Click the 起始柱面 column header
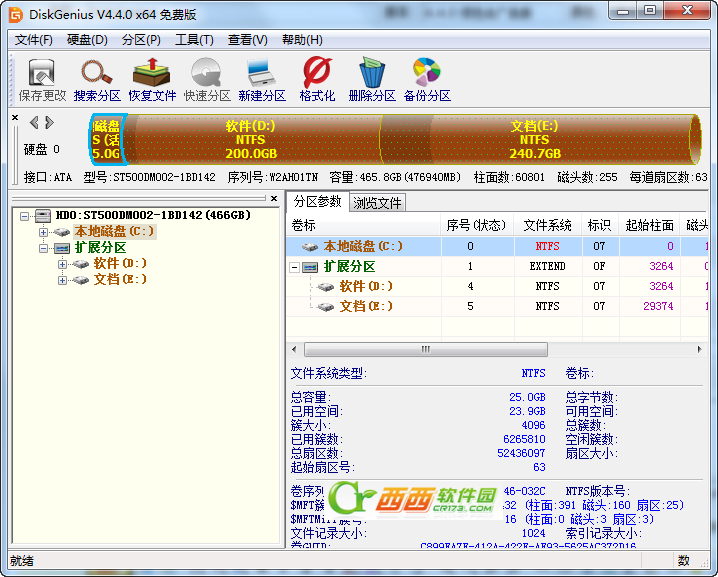This screenshot has width=718, height=577. 649,225
